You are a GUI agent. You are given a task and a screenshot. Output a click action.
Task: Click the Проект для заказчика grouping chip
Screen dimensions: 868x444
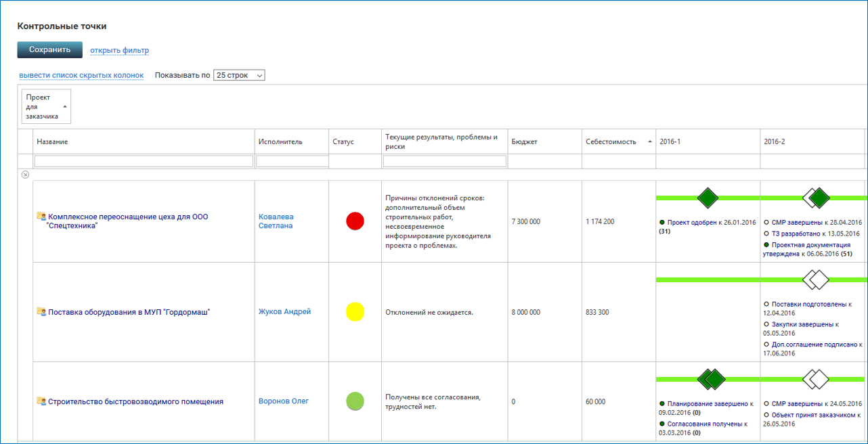tap(46, 106)
